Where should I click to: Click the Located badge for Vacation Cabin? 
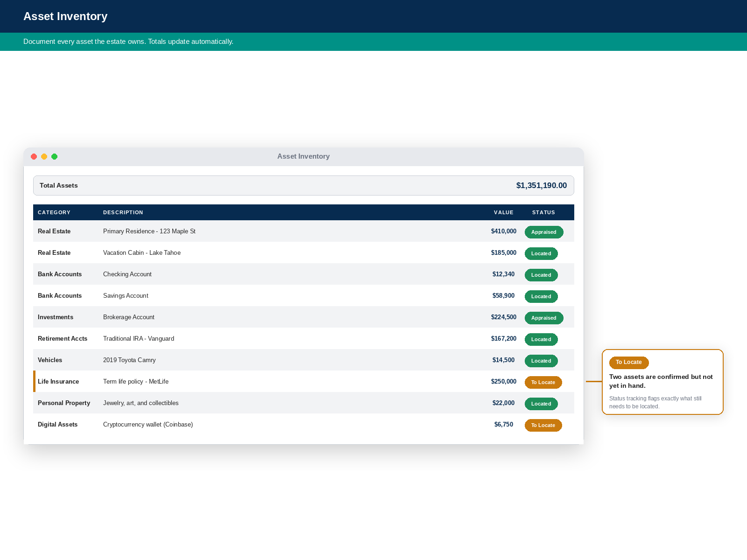tap(541, 253)
